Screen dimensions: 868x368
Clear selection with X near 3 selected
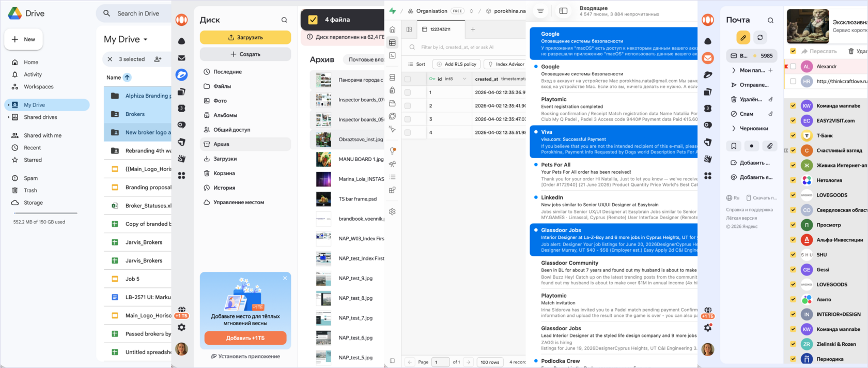pyautogui.click(x=110, y=59)
